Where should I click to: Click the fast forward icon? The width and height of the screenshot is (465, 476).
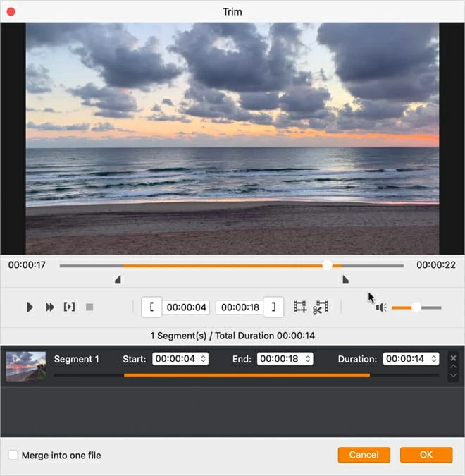(x=50, y=307)
